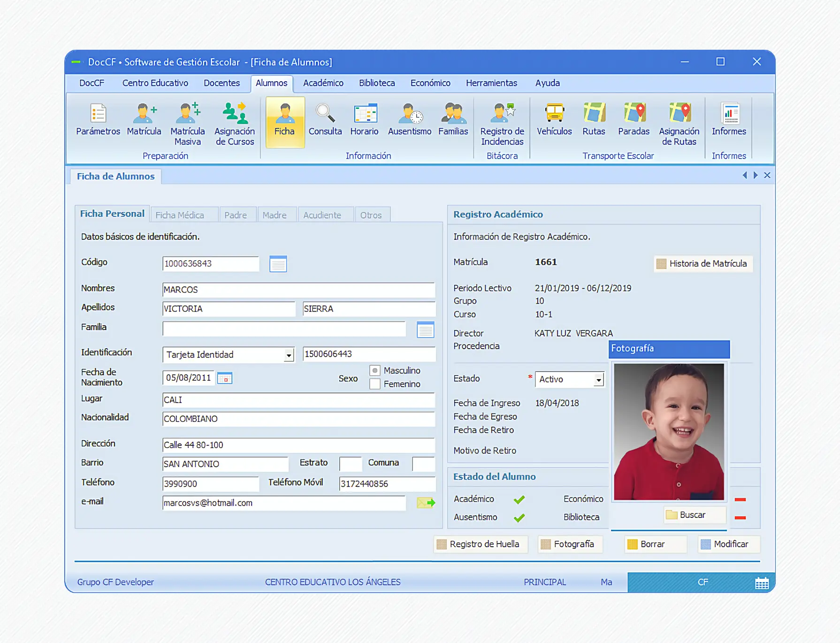Screen dimensions: 840x643
Task: Open the Consulta search tool
Action: coord(325,120)
